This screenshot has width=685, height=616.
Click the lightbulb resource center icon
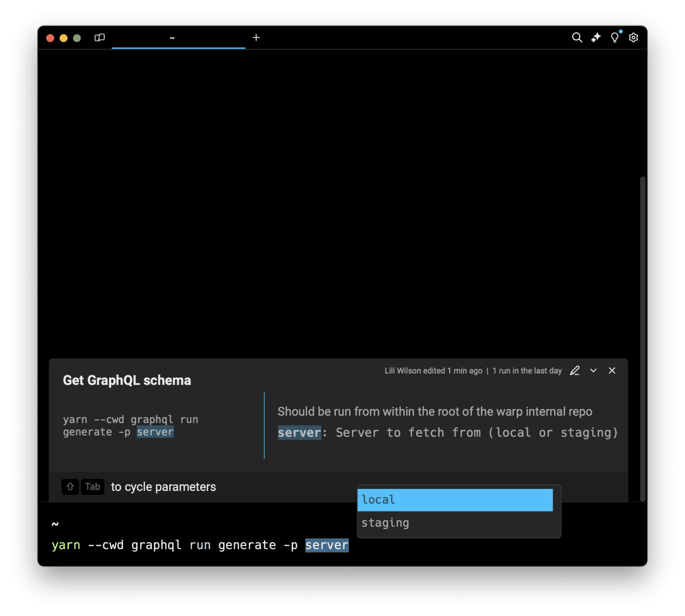(x=615, y=37)
